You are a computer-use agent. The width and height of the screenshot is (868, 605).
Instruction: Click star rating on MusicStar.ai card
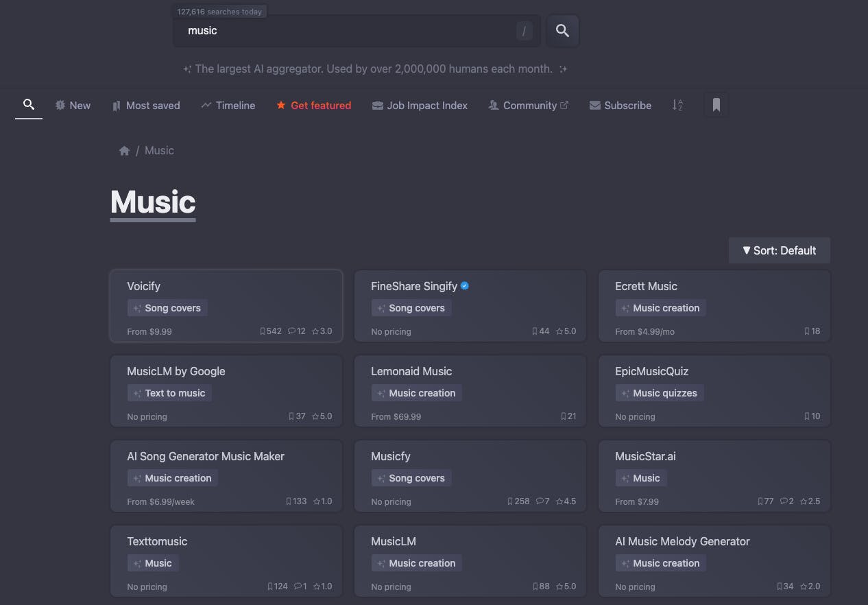(x=810, y=501)
